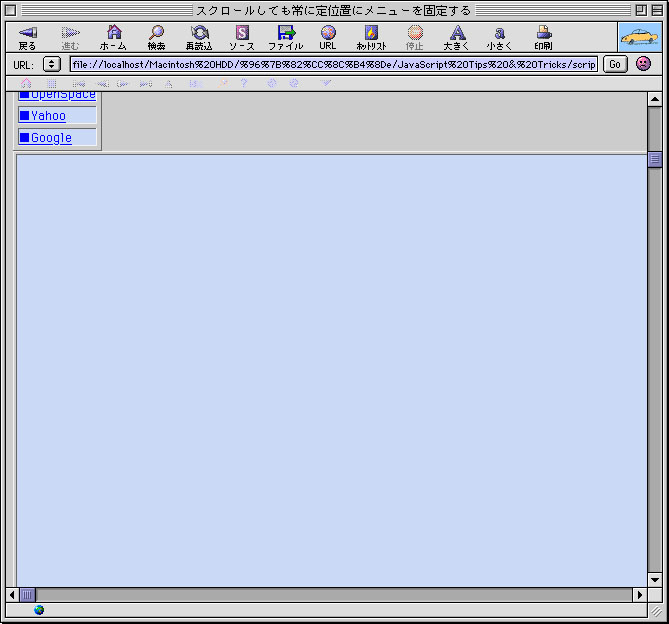Click the vertical scrollbar down arrow

[655, 579]
